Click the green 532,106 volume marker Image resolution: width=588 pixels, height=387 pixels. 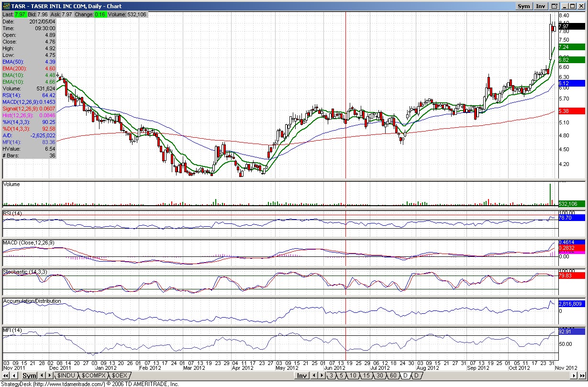coord(572,204)
